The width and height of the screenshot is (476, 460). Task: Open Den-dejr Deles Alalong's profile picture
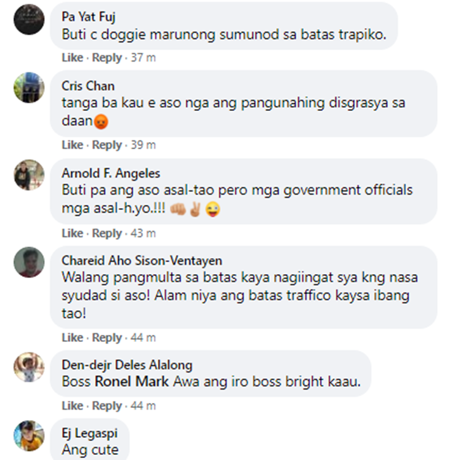[29, 367]
